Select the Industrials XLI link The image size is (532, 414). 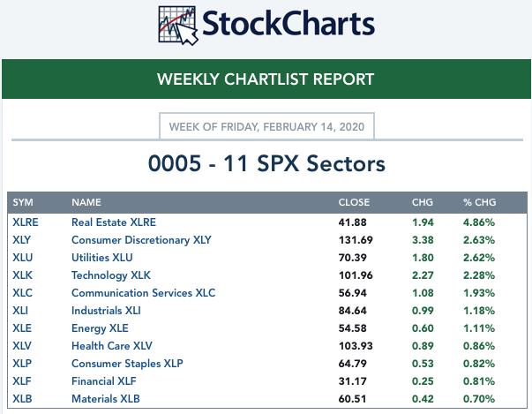point(106,311)
